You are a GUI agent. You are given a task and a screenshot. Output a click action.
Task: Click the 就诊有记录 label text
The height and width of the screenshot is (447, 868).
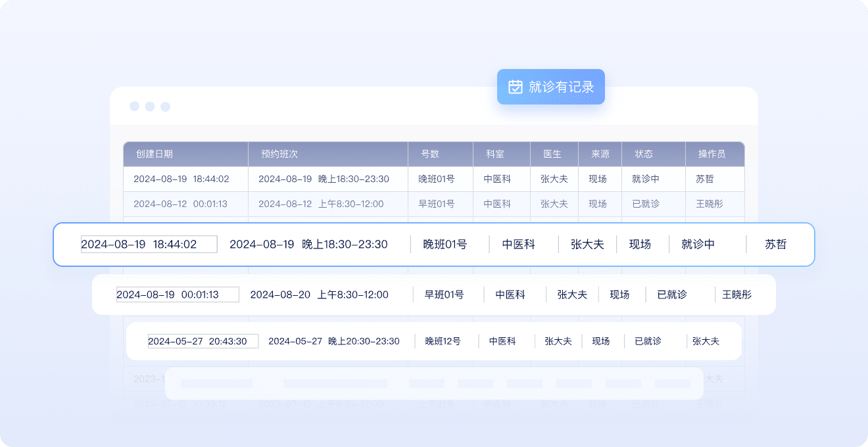561,87
